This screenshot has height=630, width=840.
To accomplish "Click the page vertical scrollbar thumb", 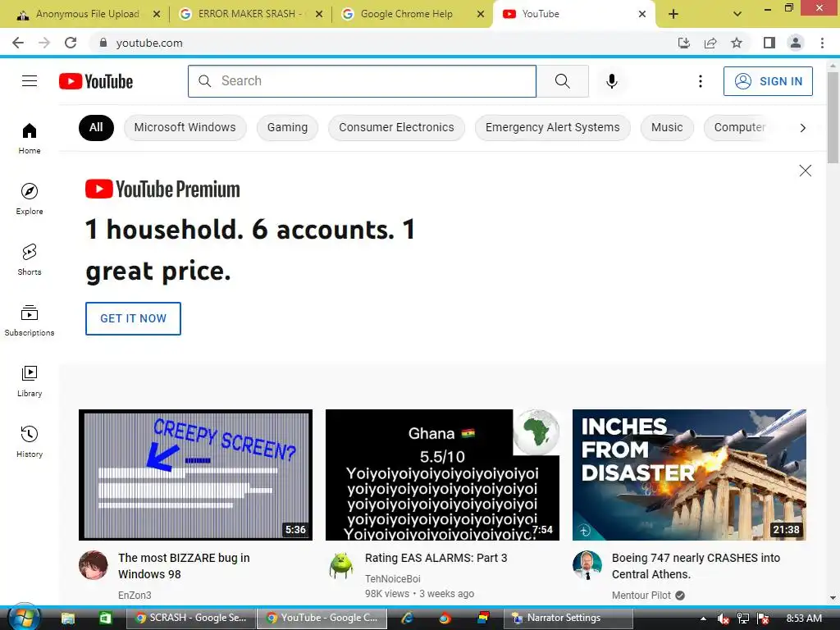I will [x=833, y=118].
